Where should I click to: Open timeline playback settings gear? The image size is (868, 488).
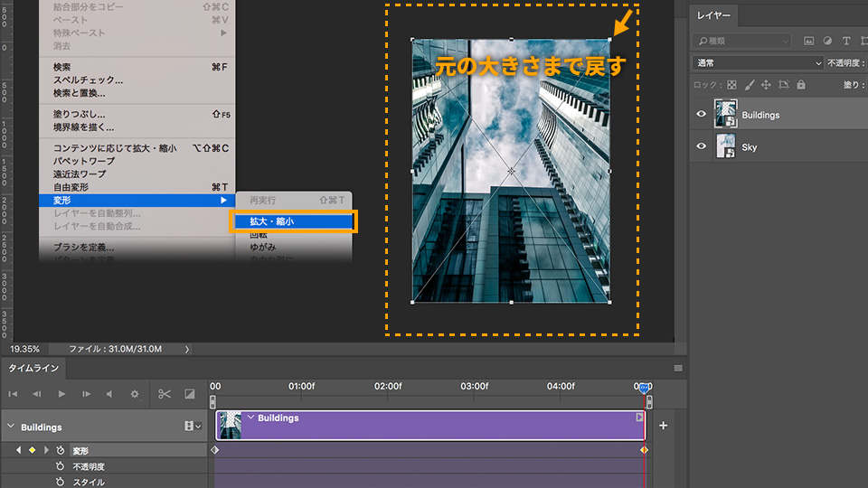click(x=135, y=394)
